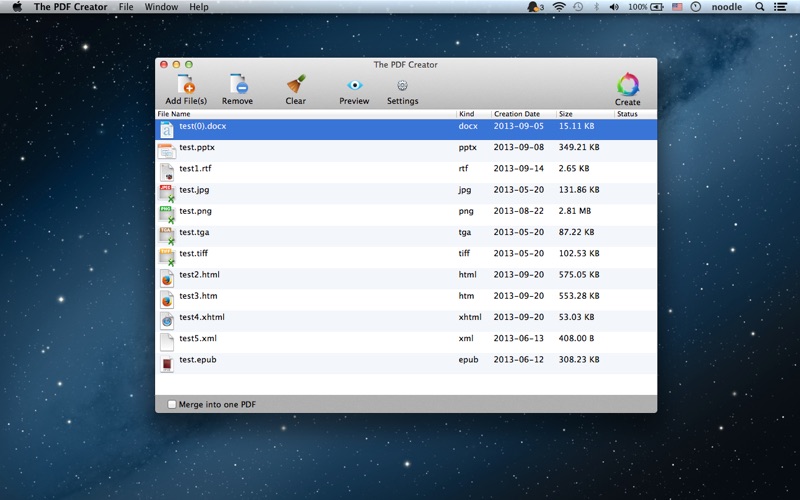The height and width of the screenshot is (500, 800).
Task: Click the test3.htm Firefox icon
Action: tap(166, 300)
